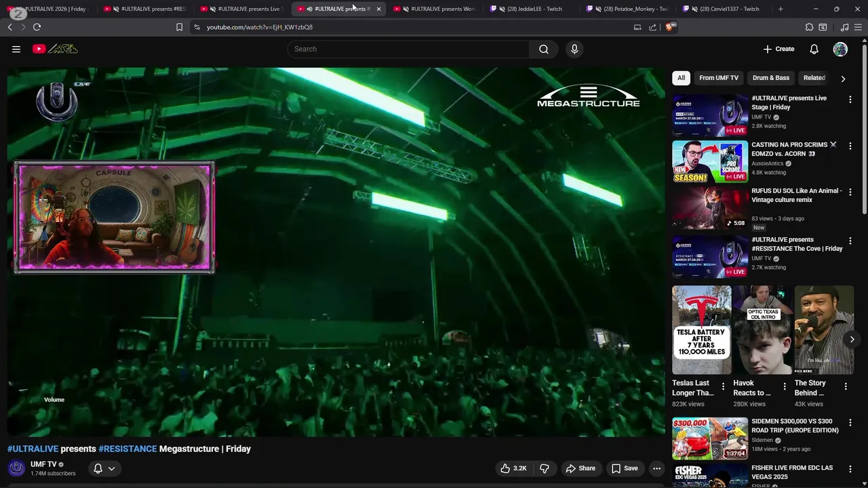Go to the YouTube home logo
Screen dimensions: 868x488
(55, 49)
